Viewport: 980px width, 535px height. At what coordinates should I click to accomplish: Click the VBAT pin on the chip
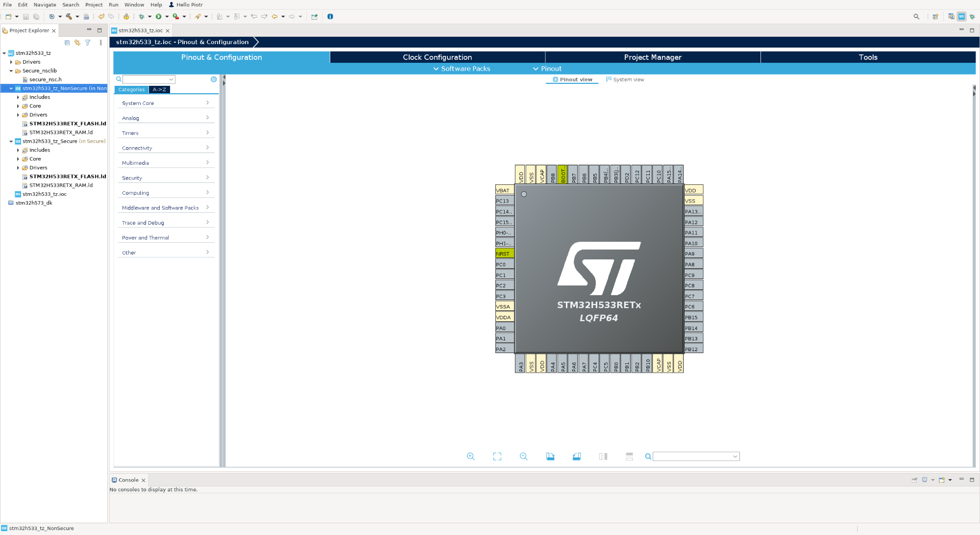pyautogui.click(x=505, y=190)
